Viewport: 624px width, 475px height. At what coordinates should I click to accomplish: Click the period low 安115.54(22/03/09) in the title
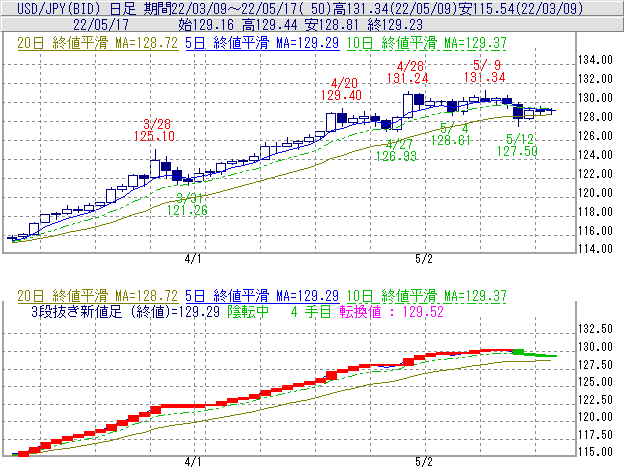[x=521, y=8]
